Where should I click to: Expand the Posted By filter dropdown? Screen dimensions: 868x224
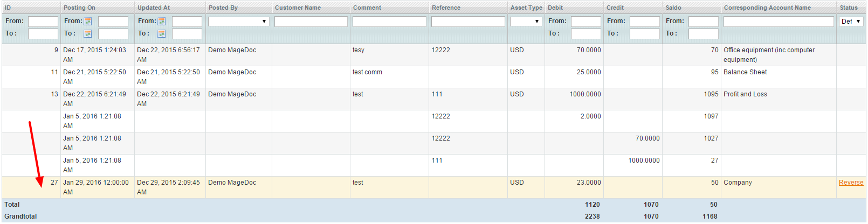(238, 22)
